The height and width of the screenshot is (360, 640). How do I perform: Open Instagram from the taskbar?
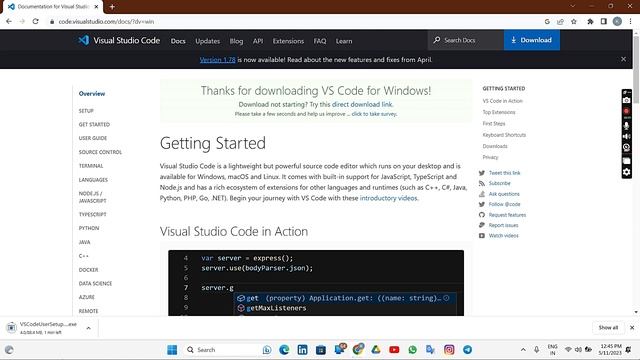click(x=449, y=350)
